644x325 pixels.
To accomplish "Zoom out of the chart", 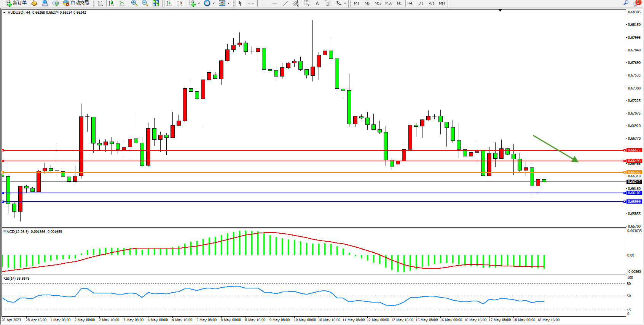I will pos(145,3).
